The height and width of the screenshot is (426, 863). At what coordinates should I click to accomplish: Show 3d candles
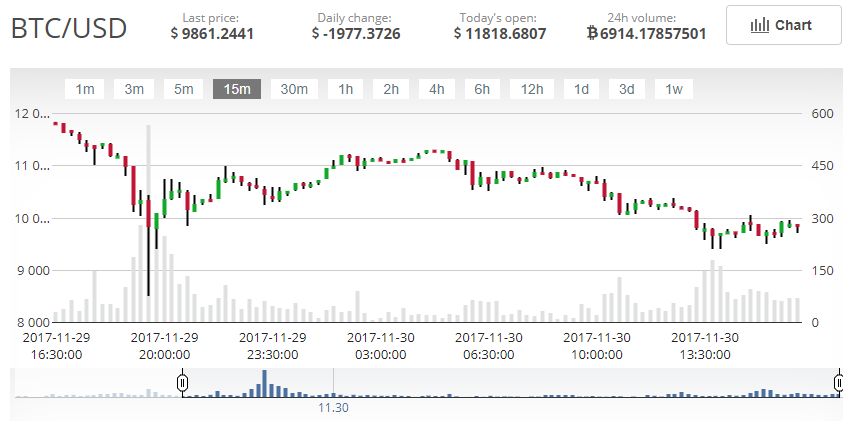[x=626, y=89]
